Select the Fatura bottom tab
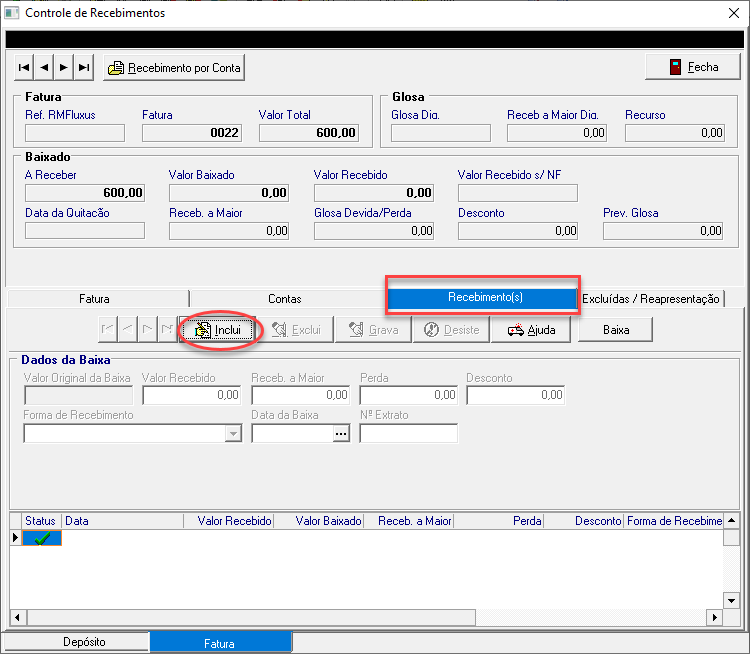 pos(221,643)
